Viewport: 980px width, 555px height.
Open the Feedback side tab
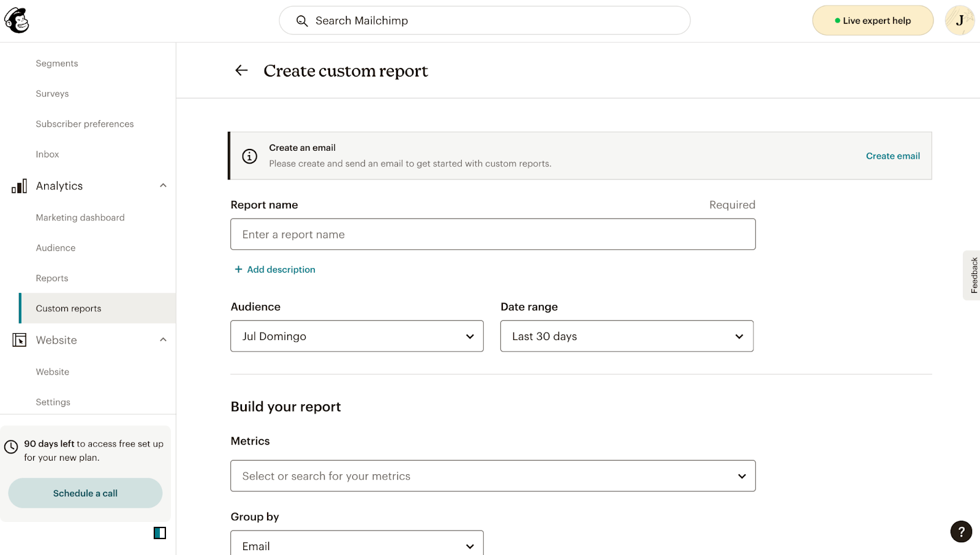pyautogui.click(x=973, y=275)
